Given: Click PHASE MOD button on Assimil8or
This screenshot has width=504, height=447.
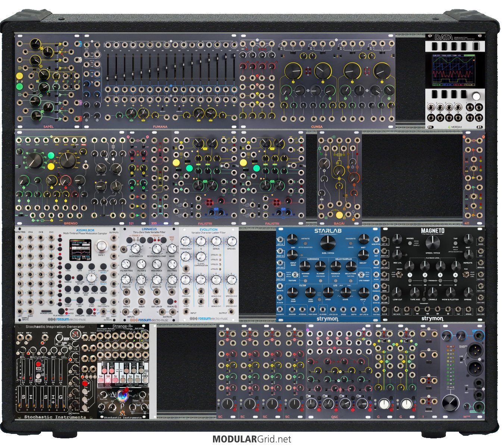Looking at the screenshot, I should pos(86,289).
